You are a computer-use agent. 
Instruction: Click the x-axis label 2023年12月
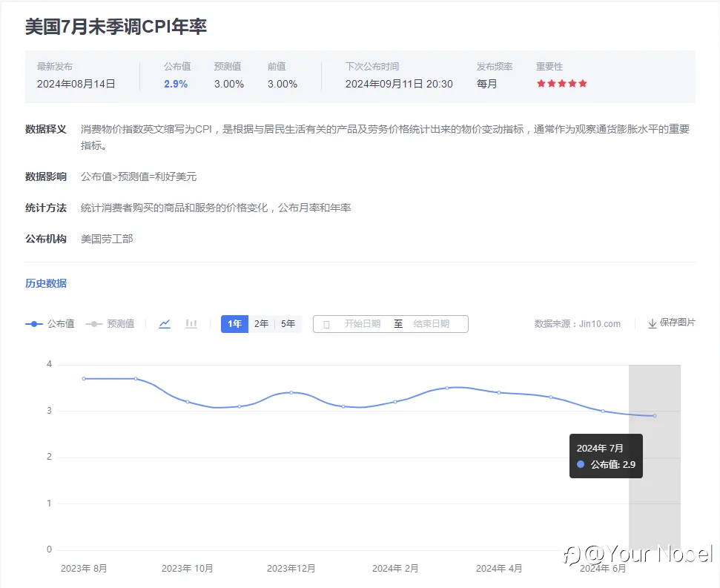[291, 569]
